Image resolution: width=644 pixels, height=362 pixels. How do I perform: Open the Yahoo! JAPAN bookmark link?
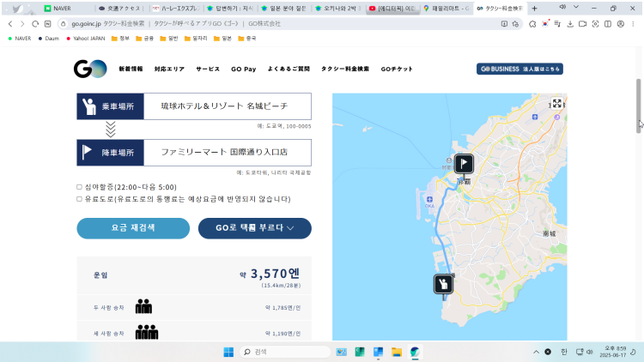point(85,39)
